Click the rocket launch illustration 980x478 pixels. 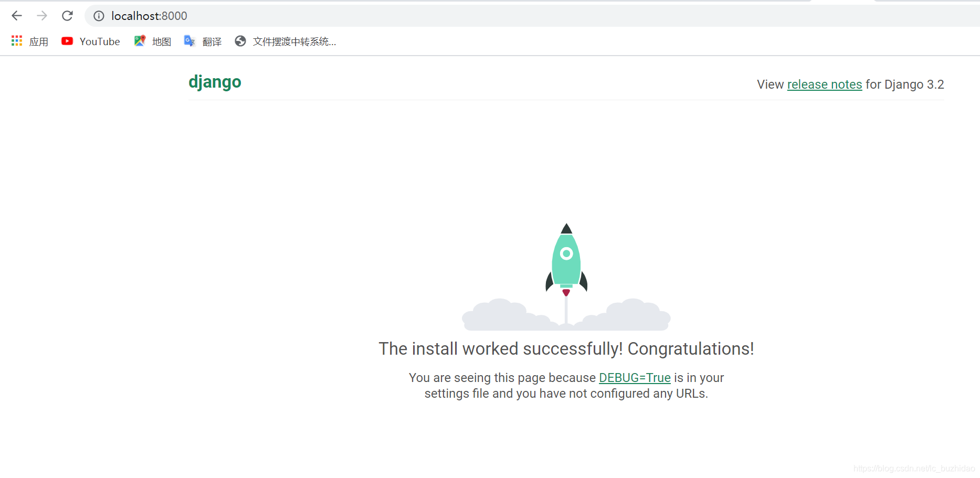566,277
